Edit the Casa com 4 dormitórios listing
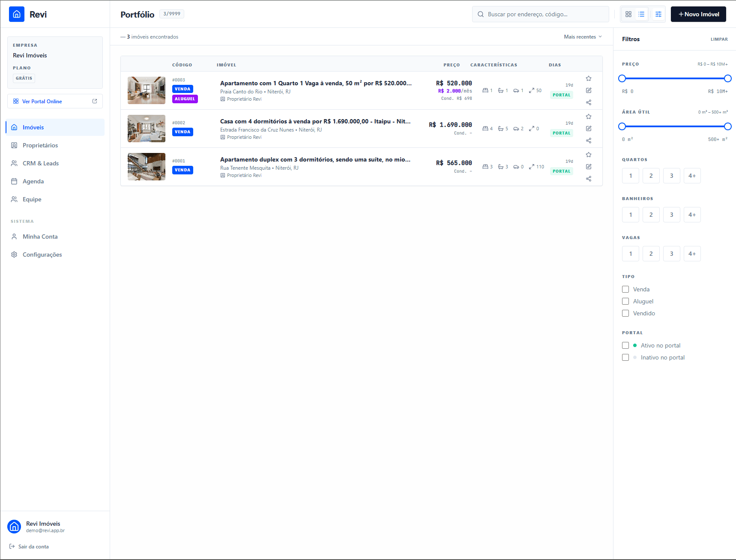736x560 pixels. [x=589, y=128]
